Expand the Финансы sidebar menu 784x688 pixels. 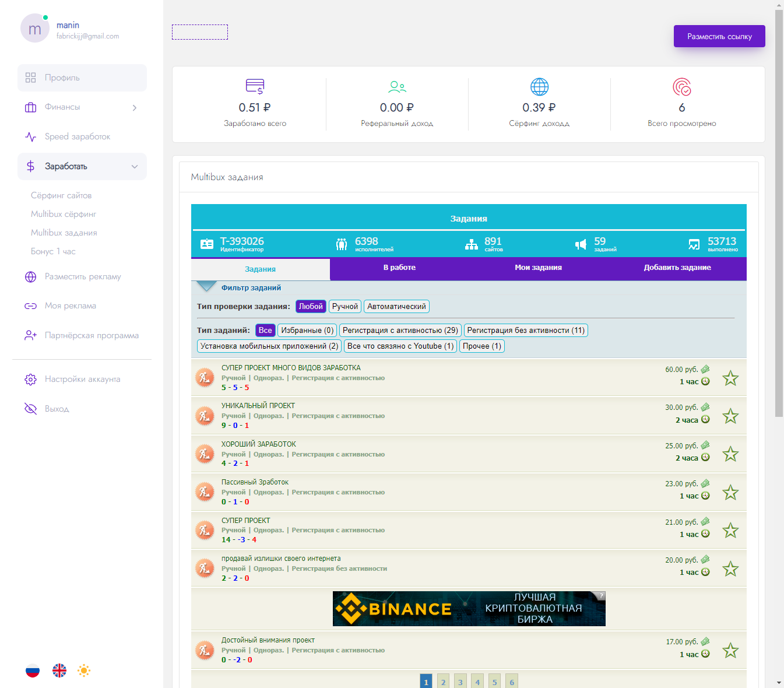[x=82, y=107]
